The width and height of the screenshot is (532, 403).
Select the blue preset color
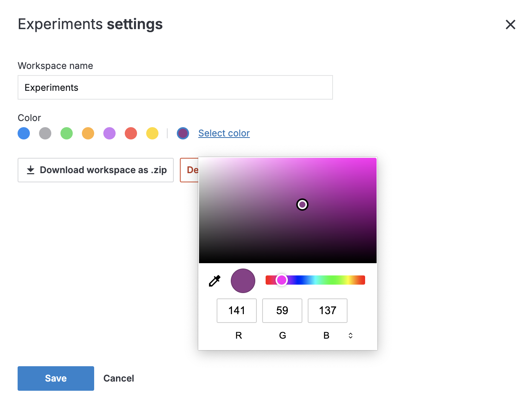point(23,133)
